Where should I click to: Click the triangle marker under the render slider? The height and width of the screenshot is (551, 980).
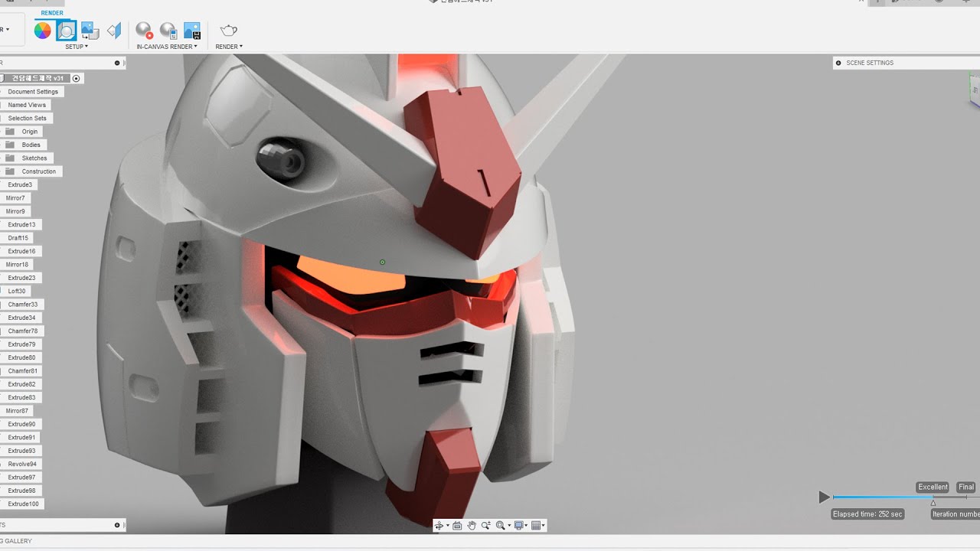pyautogui.click(x=933, y=503)
